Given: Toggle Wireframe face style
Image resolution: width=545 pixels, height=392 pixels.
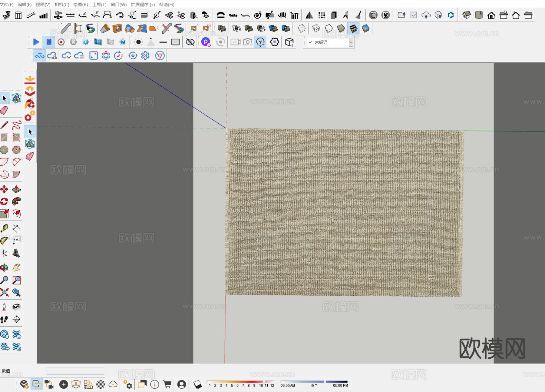Looking at the screenshot, I should click(316, 28).
